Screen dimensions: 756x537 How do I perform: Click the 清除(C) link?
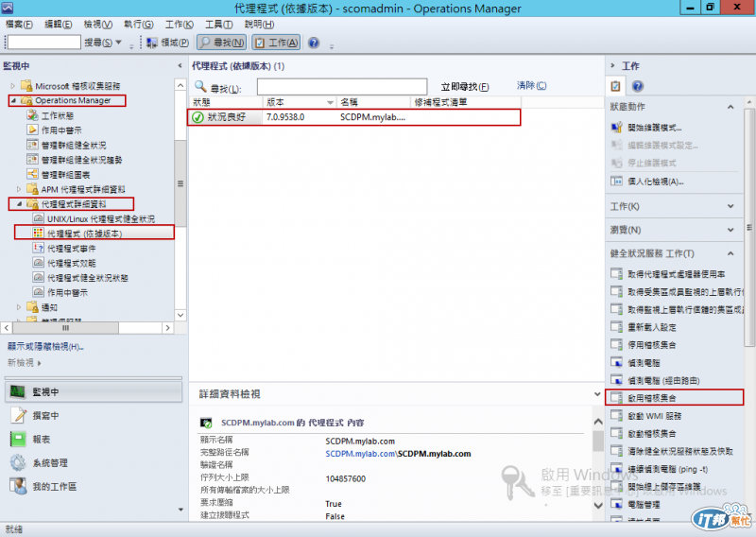pos(531,85)
